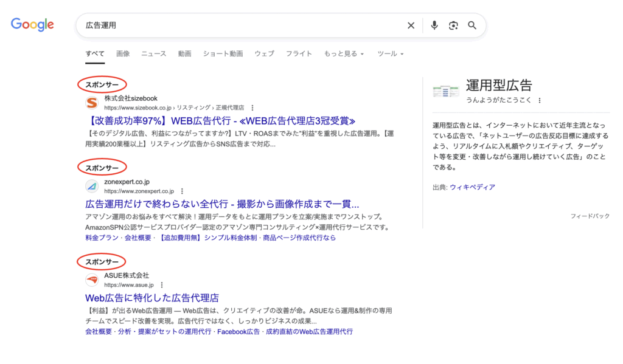The image size is (623, 364).
Task: Expand the もっと見る dropdown
Action: [344, 53]
